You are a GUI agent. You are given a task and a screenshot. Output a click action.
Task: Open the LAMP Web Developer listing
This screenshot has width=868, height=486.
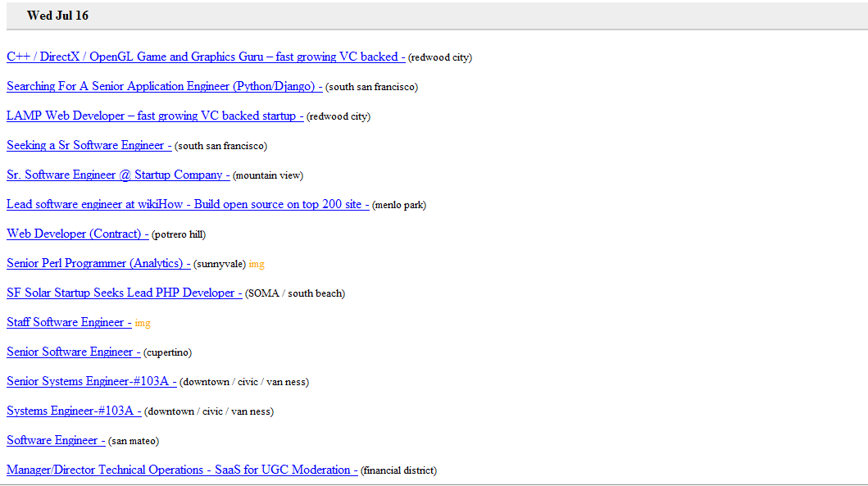tap(155, 116)
